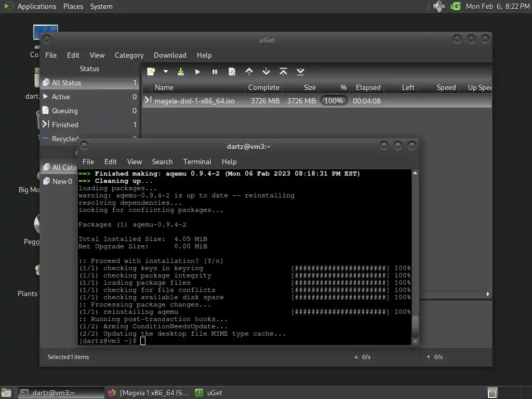
Task: Click download speed 0/s status bar entry
Action: (x=362, y=357)
